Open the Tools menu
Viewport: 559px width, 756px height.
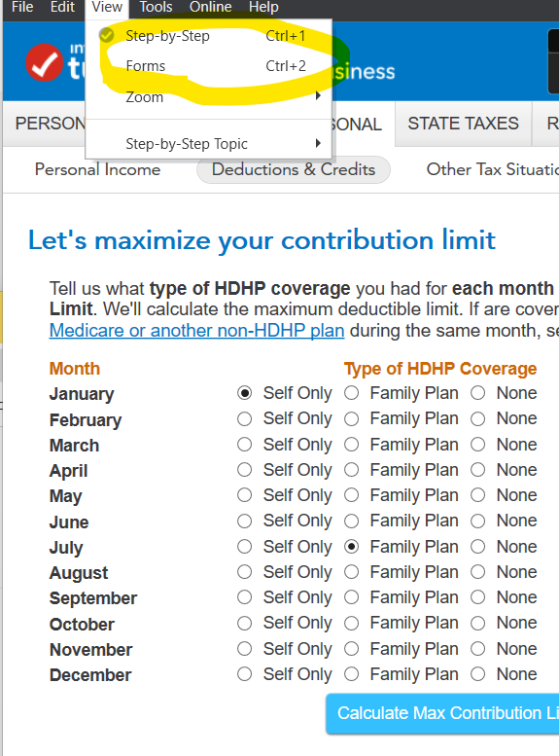156,7
